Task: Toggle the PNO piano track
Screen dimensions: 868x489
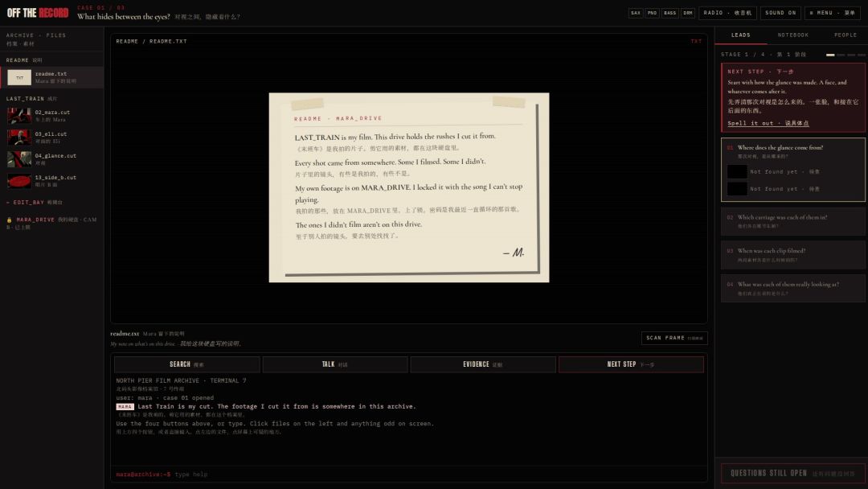Action: click(652, 13)
